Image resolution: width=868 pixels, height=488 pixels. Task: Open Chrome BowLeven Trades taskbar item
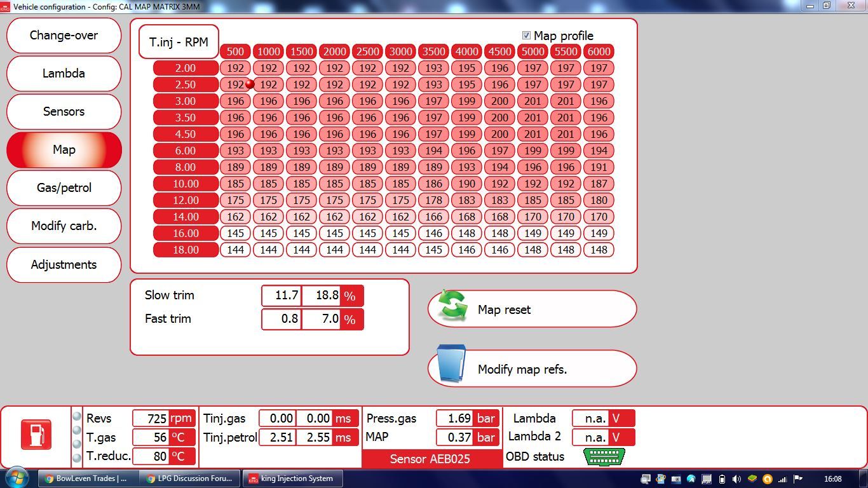point(86,478)
